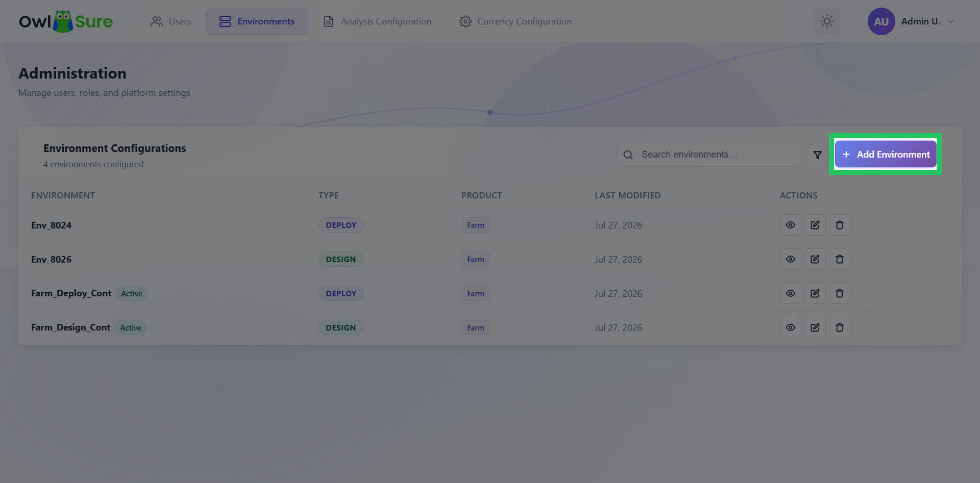Click '4 environments configured' text
Screen dimensions: 980x483
(x=93, y=164)
